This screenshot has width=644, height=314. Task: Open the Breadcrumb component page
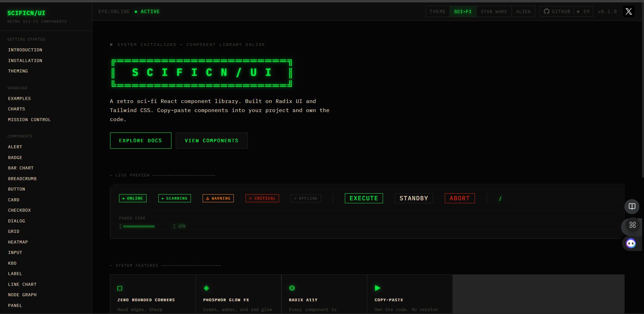(x=22, y=179)
